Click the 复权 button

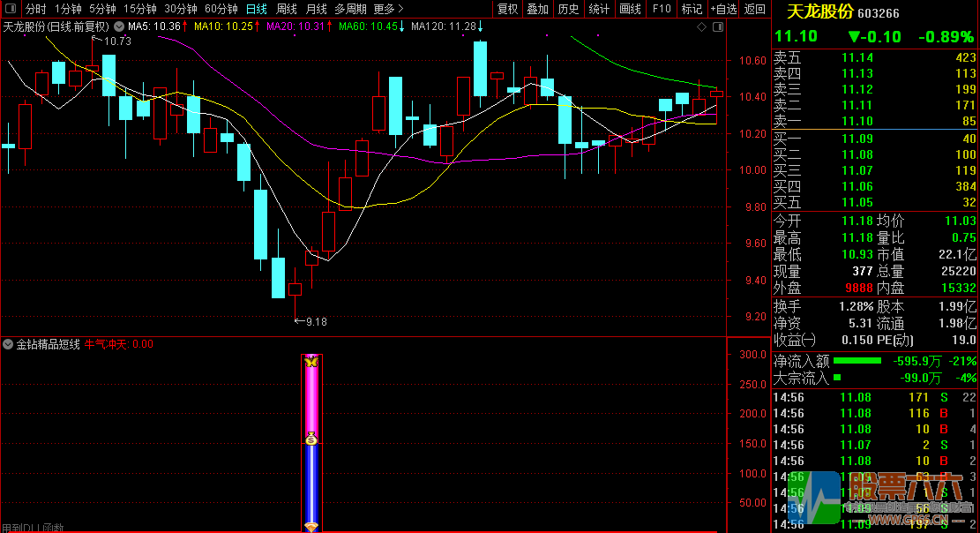[508, 9]
